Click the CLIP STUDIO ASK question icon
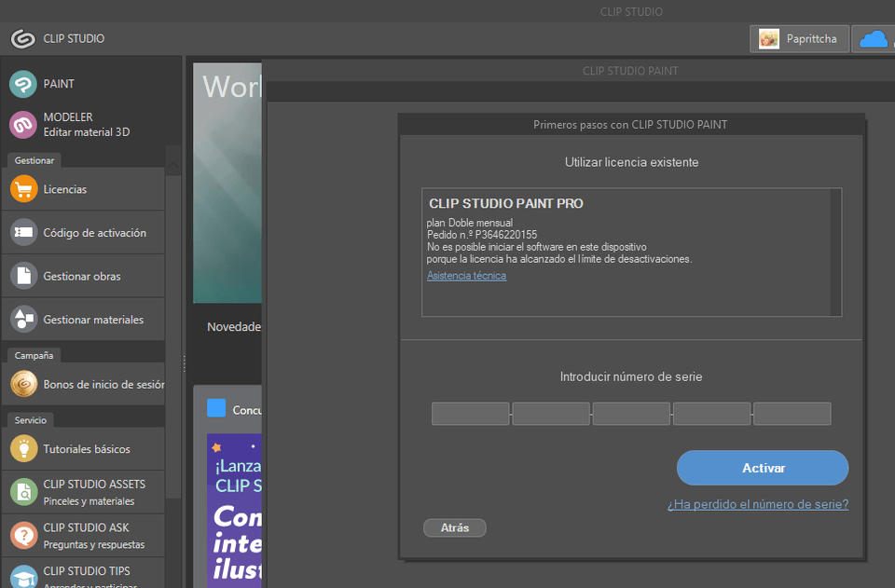895x588 pixels. [x=24, y=536]
